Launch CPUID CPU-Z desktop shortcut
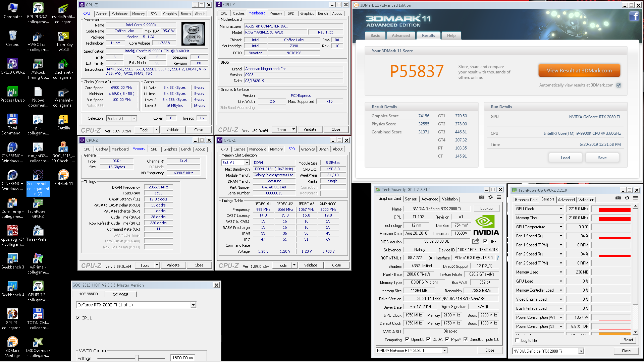Image resolution: width=644 pixels, height=362 pixels. coord(13,66)
